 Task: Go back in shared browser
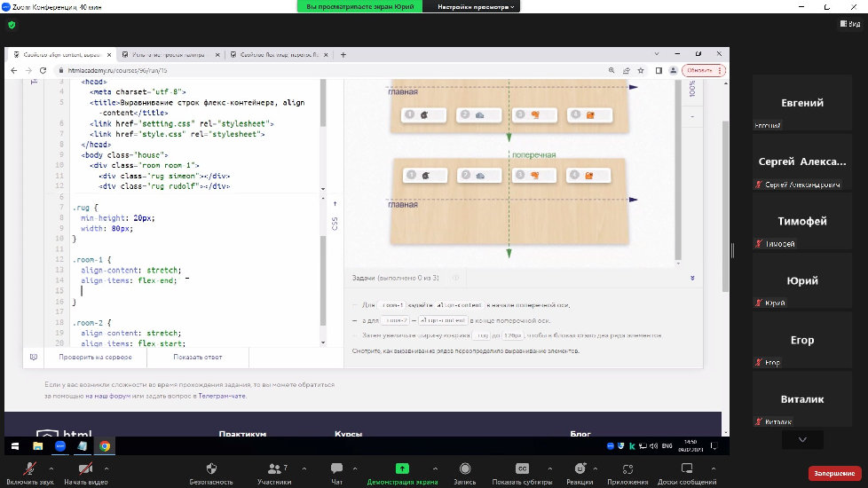14,70
